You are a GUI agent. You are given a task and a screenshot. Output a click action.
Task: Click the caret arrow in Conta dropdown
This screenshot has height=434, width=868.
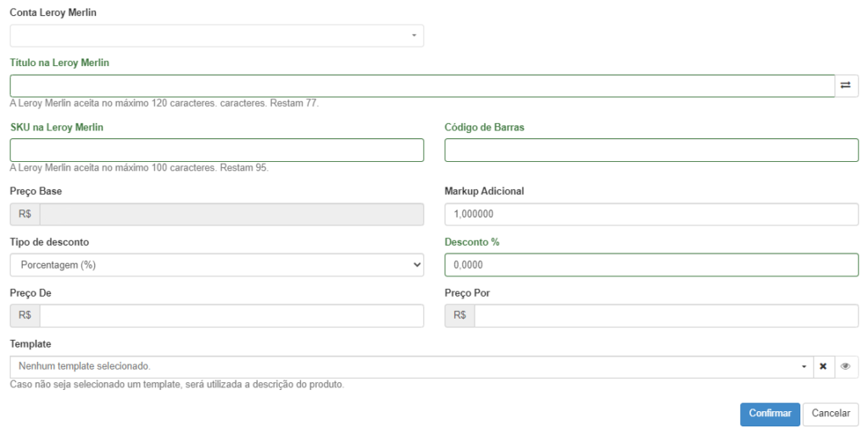click(x=414, y=36)
